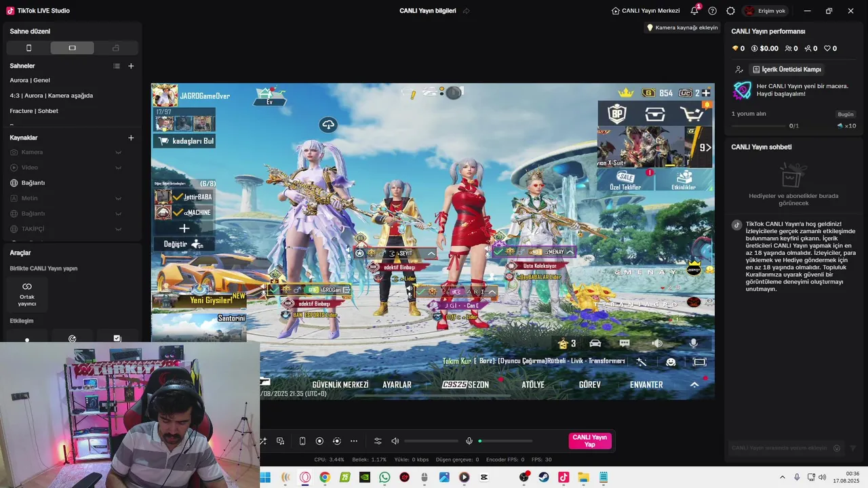Add a new source in Kaynaklar
868x488 pixels.
click(131, 138)
